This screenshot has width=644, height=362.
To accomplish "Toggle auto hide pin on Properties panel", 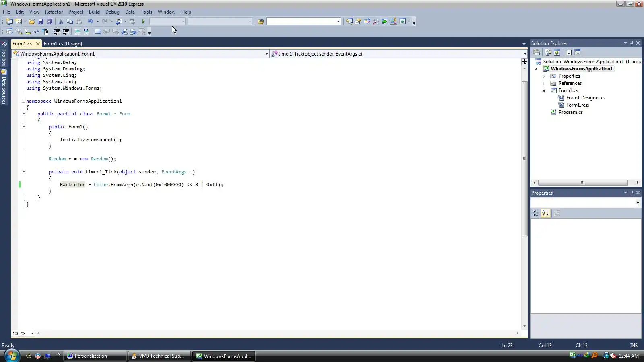I will (632, 193).
